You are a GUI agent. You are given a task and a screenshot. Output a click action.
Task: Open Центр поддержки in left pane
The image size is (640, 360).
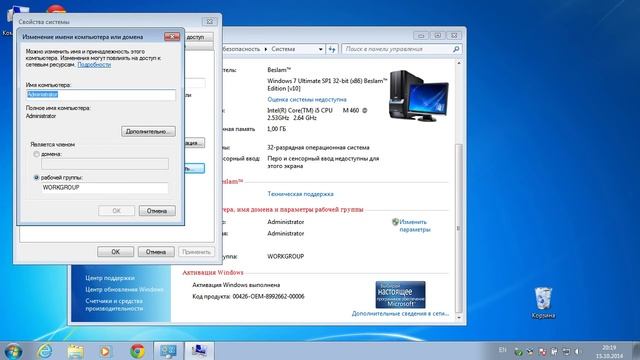pyautogui.click(x=110, y=278)
